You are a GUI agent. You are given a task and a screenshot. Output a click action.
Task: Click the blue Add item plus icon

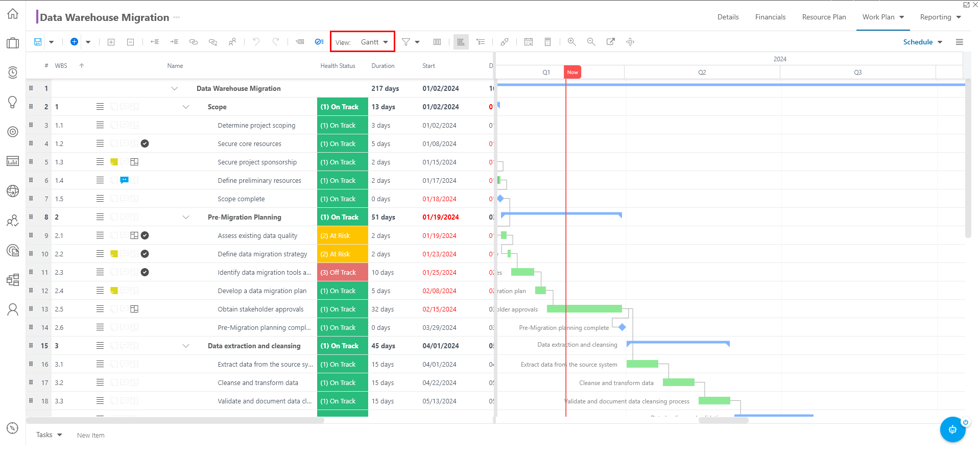point(74,42)
